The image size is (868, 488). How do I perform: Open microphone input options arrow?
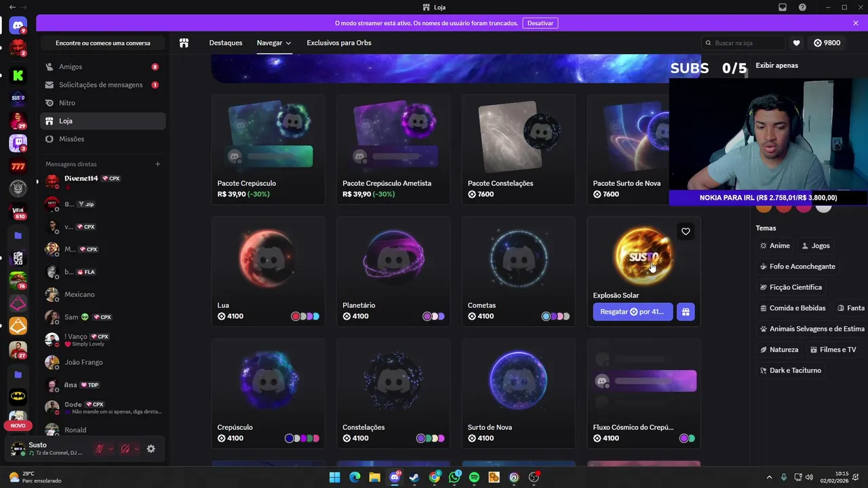[x=111, y=449]
